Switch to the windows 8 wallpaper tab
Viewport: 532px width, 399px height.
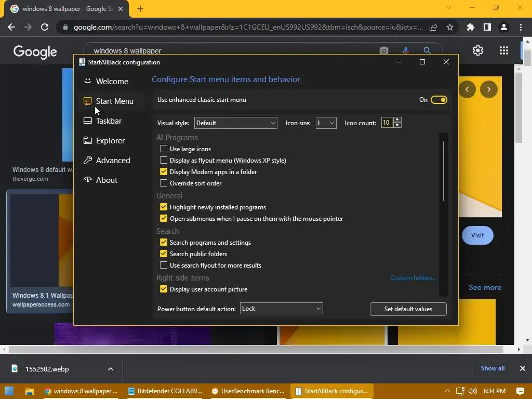(x=66, y=9)
